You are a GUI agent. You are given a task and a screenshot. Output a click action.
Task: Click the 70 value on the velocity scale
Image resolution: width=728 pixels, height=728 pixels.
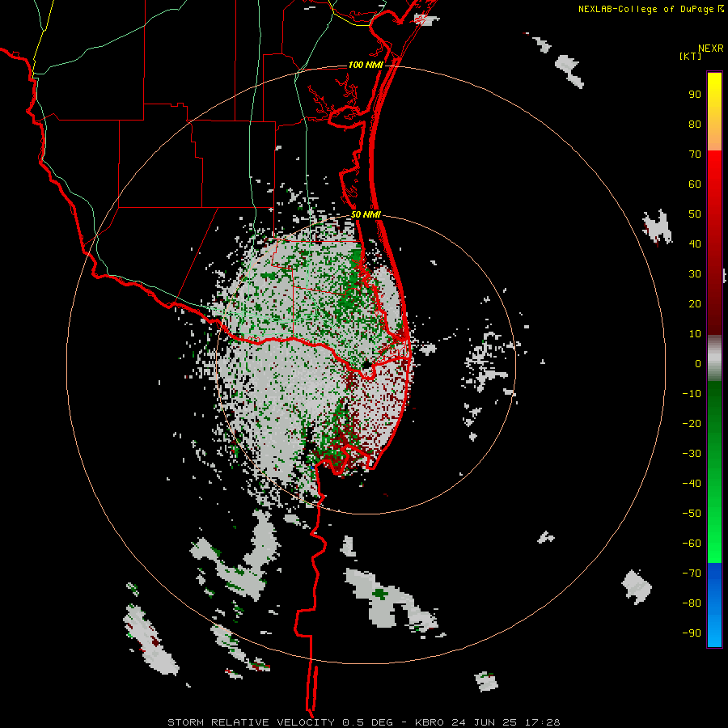coord(695,154)
